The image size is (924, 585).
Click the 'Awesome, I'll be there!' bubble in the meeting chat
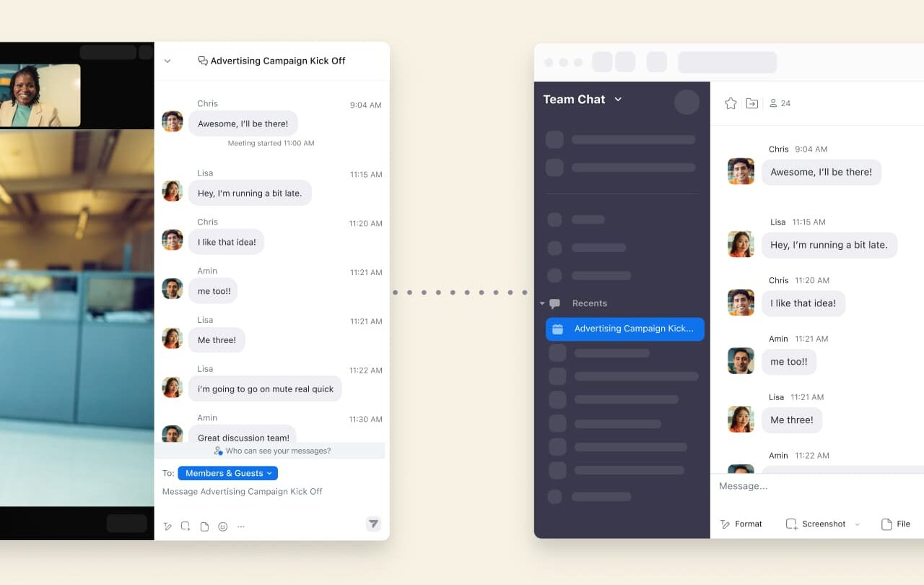click(243, 123)
